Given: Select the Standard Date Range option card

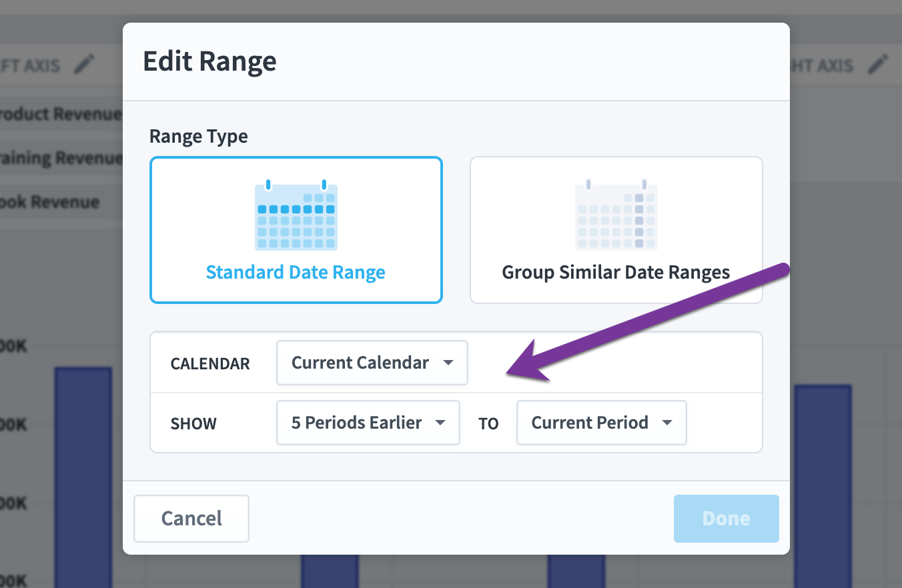Looking at the screenshot, I should [x=296, y=230].
